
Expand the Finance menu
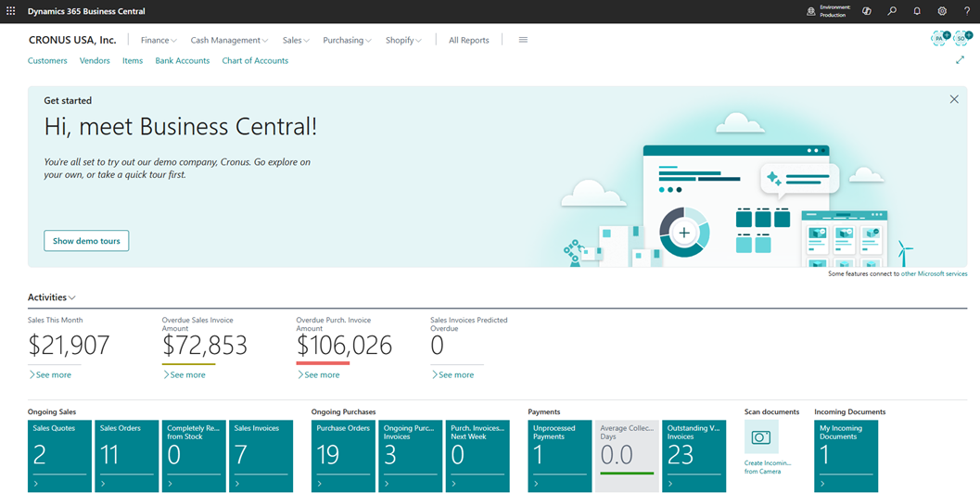(x=159, y=40)
